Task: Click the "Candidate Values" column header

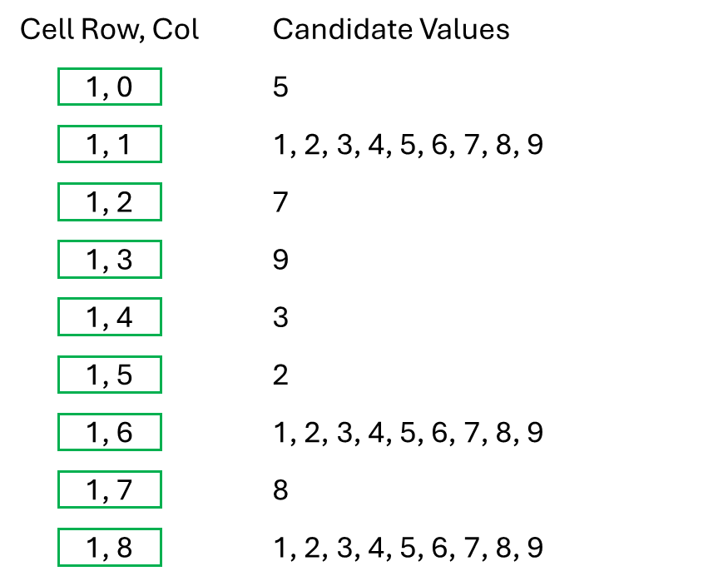Action: pos(391,30)
